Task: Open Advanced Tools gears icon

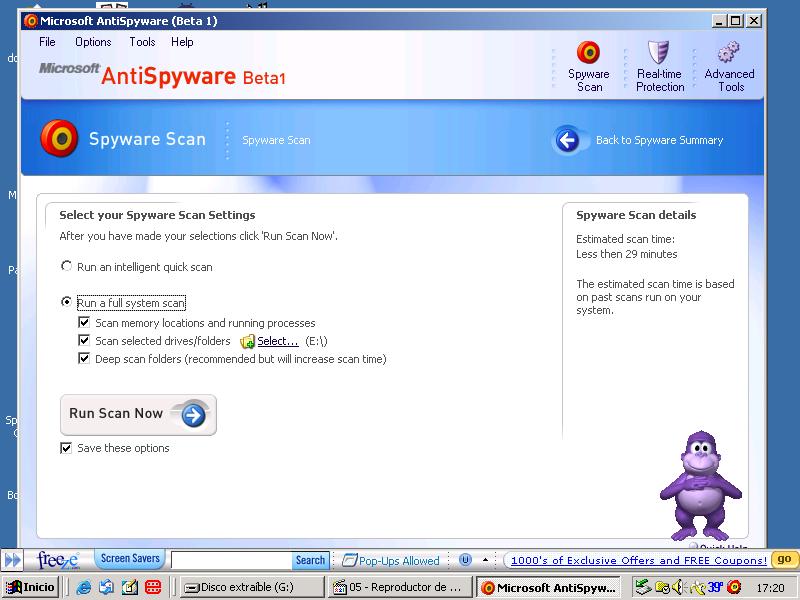Action: (x=729, y=53)
